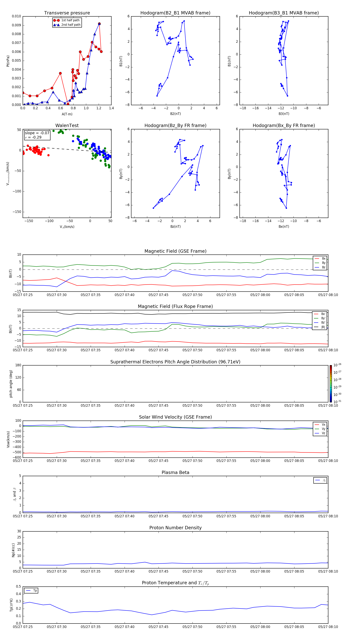Viewport: 351px width, 644px height.
Task: Click "05/27 07:45" tick under Proton Temperature panel
Action: (158, 627)
